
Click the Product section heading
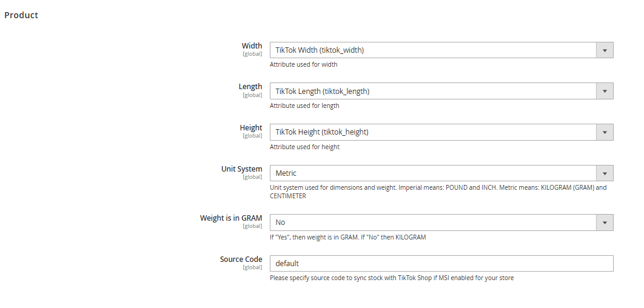tap(21, 15)
